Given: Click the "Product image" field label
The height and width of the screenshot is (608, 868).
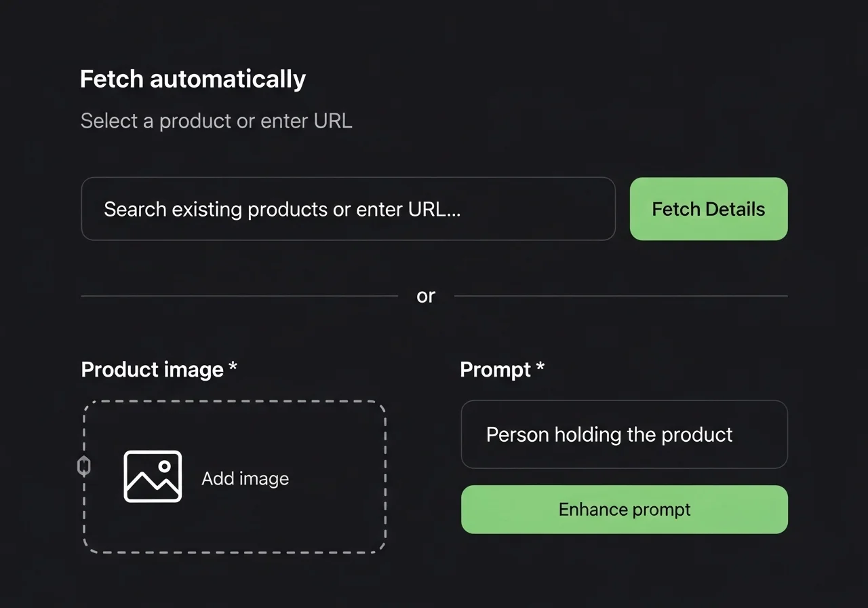Looking at the screenshot, I should [x=152, y=370].
